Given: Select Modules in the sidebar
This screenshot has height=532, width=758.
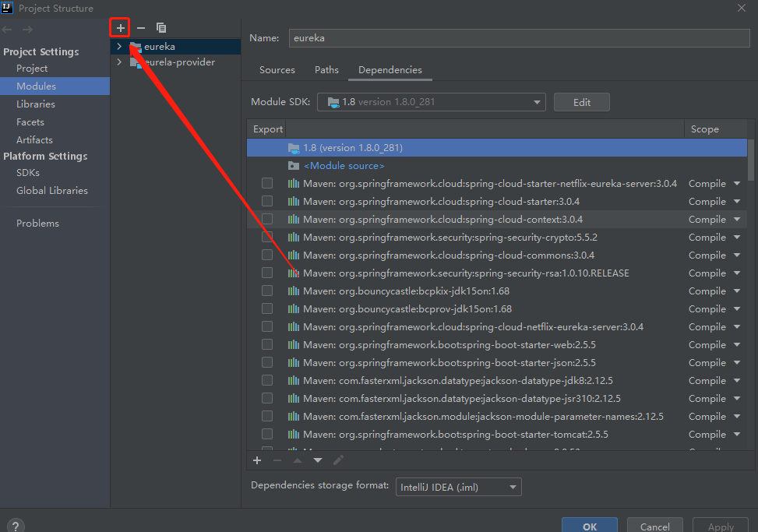Looking at the screenshot, I should tap(55, 86).
